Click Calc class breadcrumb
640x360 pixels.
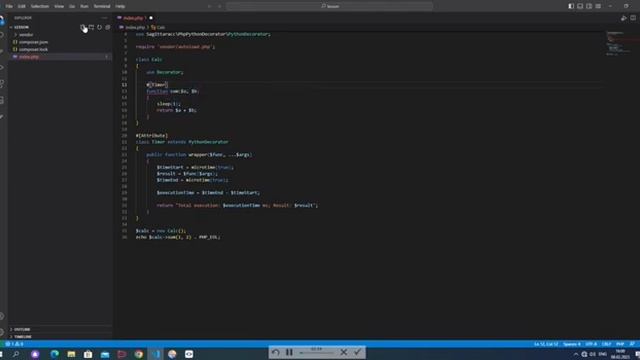158,27
